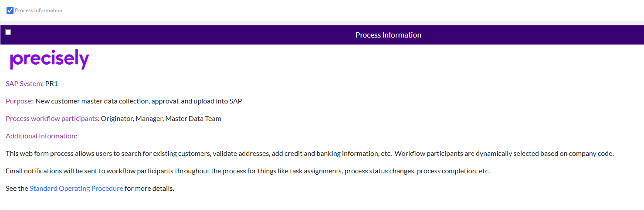Click the Email notifications paragraph
The height and width of the screenshot is (210, 644).
(x=247, y=171)
